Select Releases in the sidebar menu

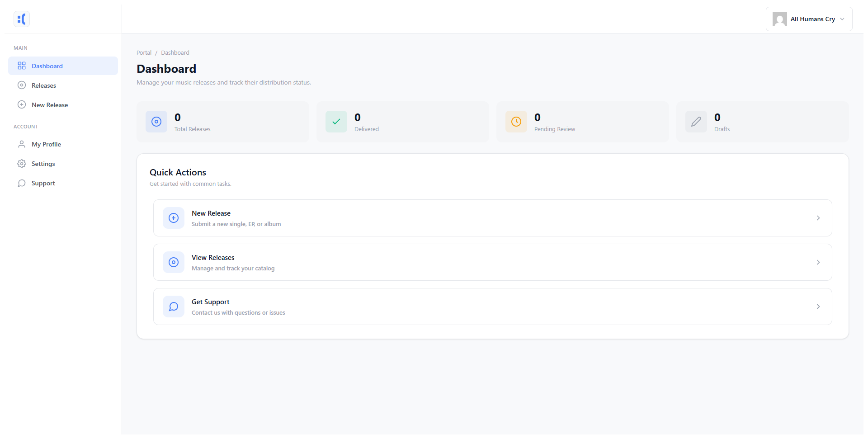click(x=44, y=85)
